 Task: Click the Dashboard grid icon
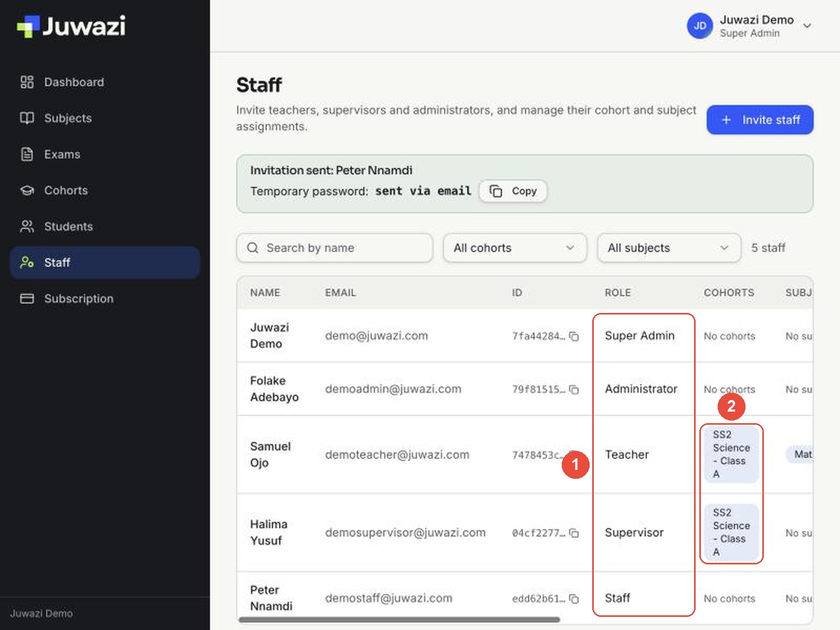pyautogui.click(x=27, y=82)
